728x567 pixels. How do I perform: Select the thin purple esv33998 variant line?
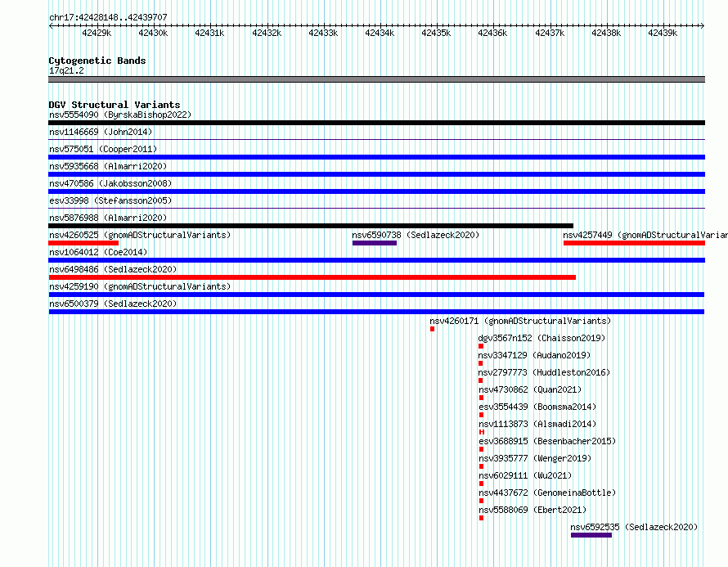coord(376,208)
